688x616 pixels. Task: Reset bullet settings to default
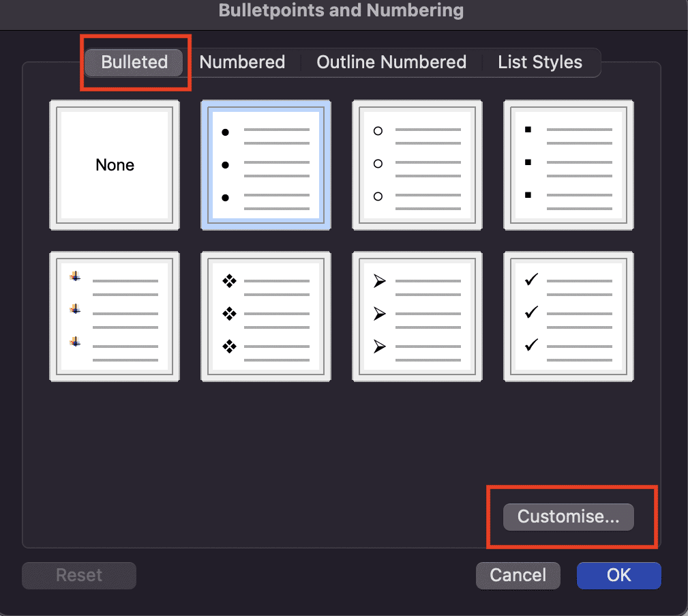tap(78, 575)
